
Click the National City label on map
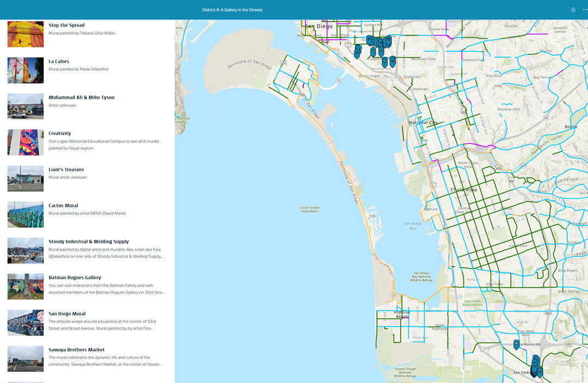423,123
